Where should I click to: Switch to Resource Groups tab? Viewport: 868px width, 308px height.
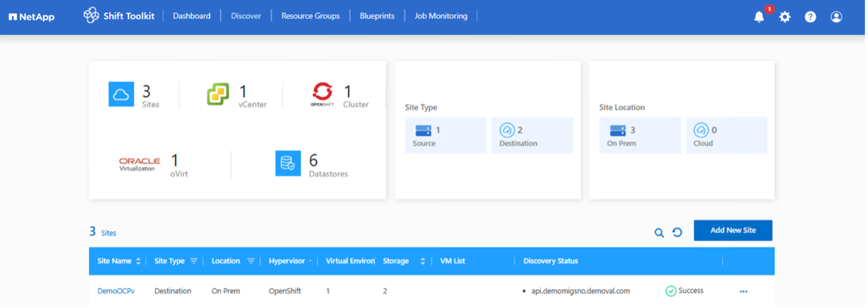coord(310,16)
